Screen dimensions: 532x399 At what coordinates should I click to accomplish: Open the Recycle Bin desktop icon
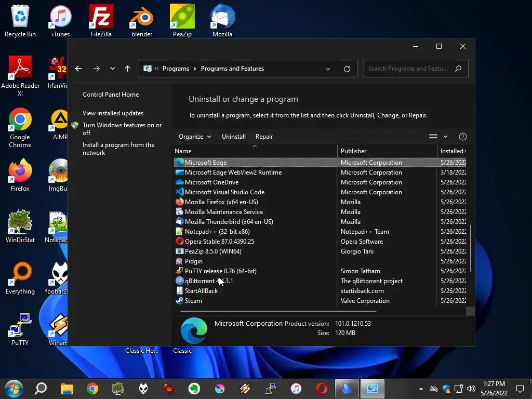20,21
